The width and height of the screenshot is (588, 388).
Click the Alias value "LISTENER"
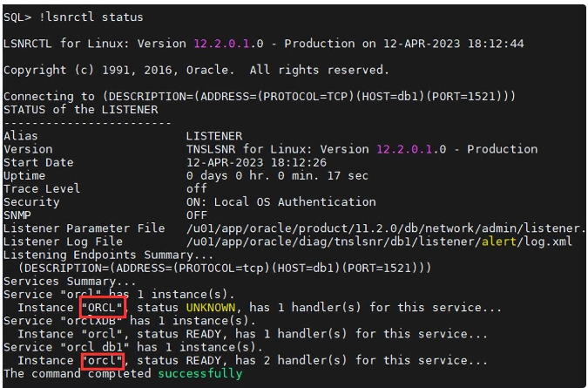(x=214, y=136)
